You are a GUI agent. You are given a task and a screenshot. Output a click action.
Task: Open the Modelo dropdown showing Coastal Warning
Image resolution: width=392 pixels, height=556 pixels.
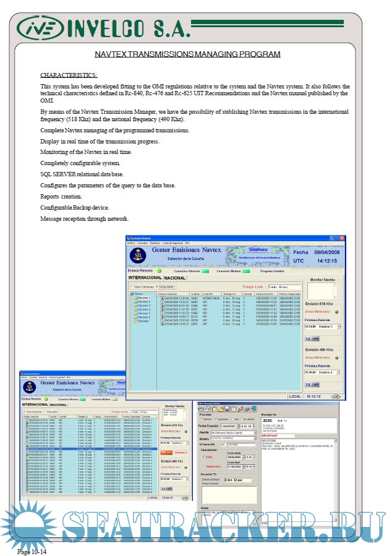[x=254, y=439]
